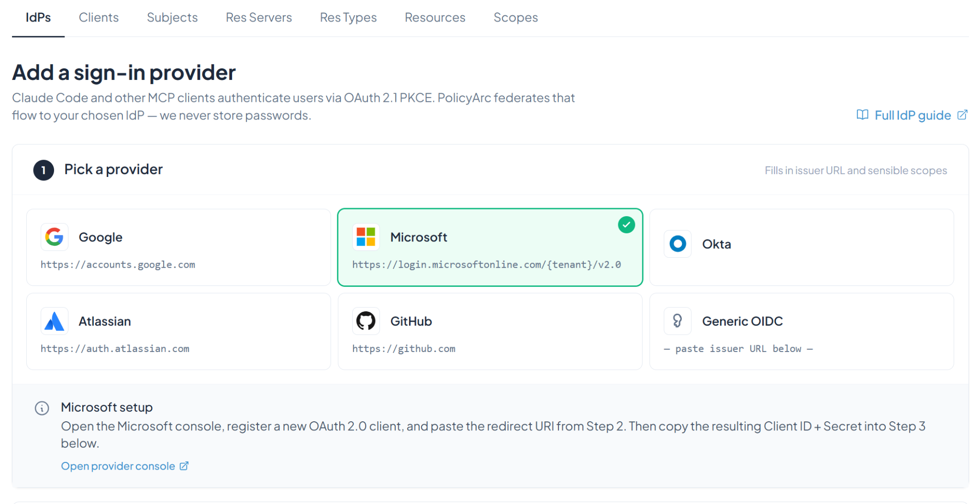Choose the GitHub provider card
Viewport: 980px width, 504px height.
coord(490,331)
